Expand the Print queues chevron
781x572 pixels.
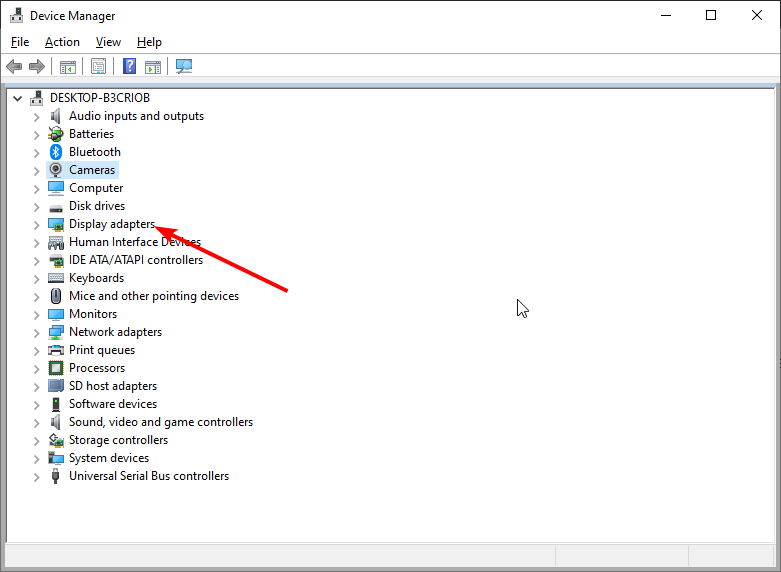(36, 351)
